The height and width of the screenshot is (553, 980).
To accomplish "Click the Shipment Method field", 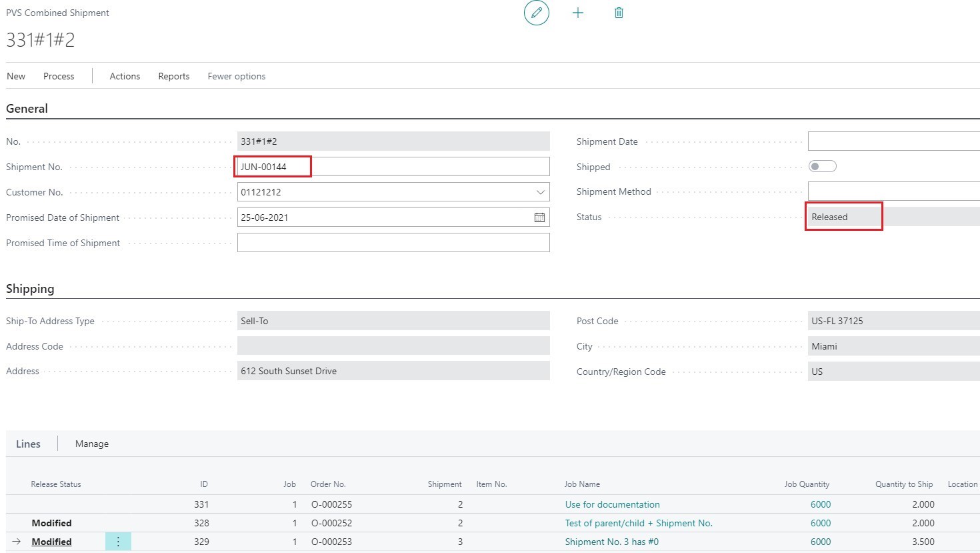I will [x=894, y=191].
